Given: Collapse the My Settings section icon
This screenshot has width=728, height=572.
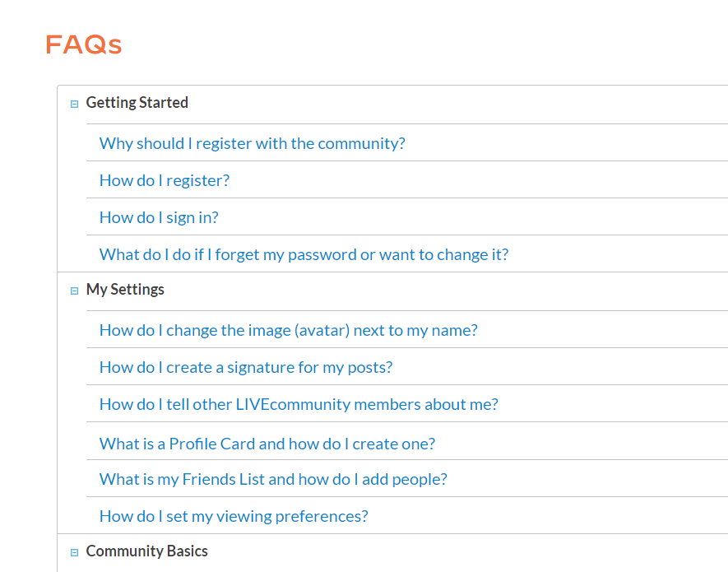Looking at the screenshot, I should 74,291.
